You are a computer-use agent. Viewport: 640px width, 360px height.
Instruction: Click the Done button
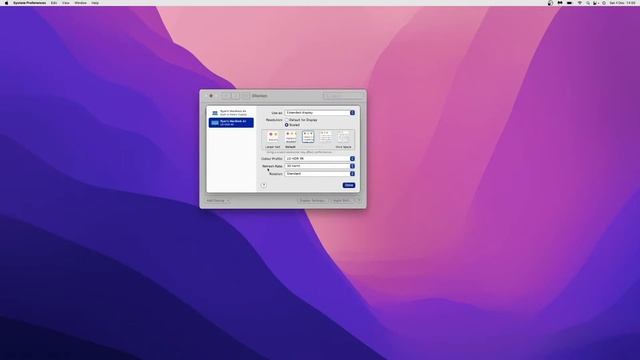click(349, 185)
